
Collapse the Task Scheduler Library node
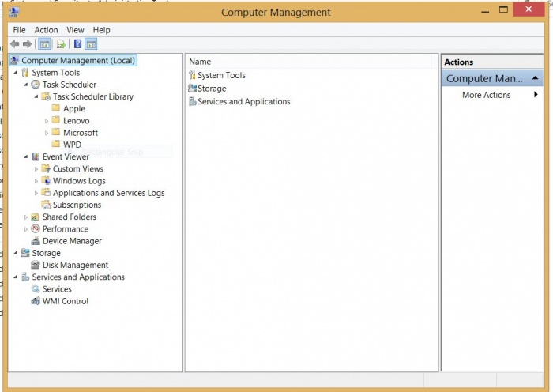(x=36, y=96)
